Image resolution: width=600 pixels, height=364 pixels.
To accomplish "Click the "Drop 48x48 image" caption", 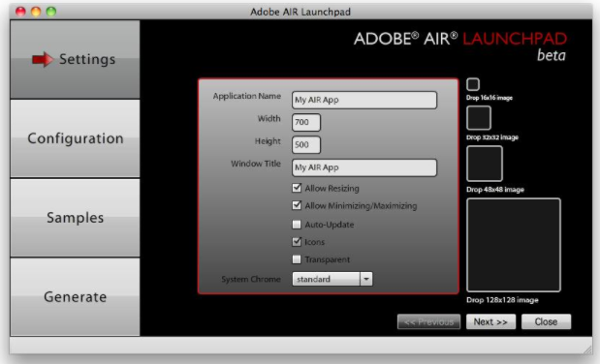I will pyautogui.click(x=495, y=190).
